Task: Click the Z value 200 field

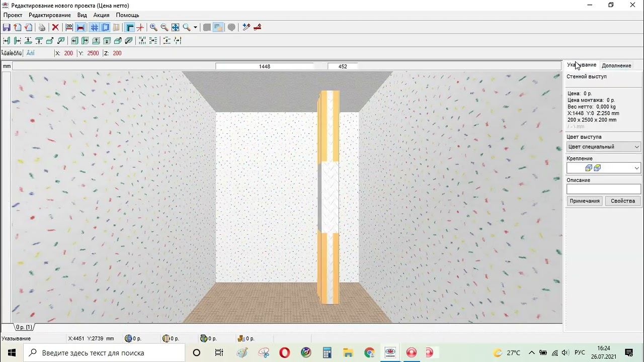Action: pyautogui.click(x=117, y=53)
